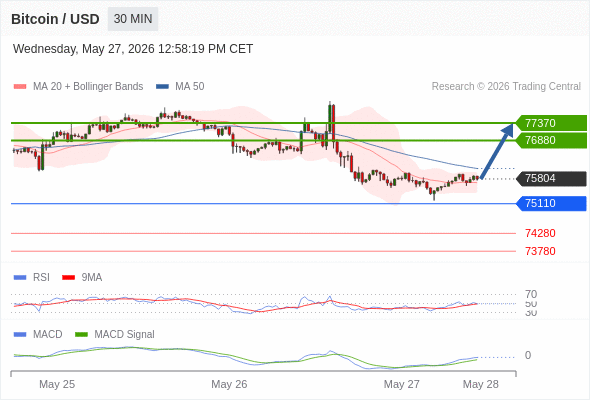
Task: Click the MACD blue legend swatch
Action: click(20, 335)
